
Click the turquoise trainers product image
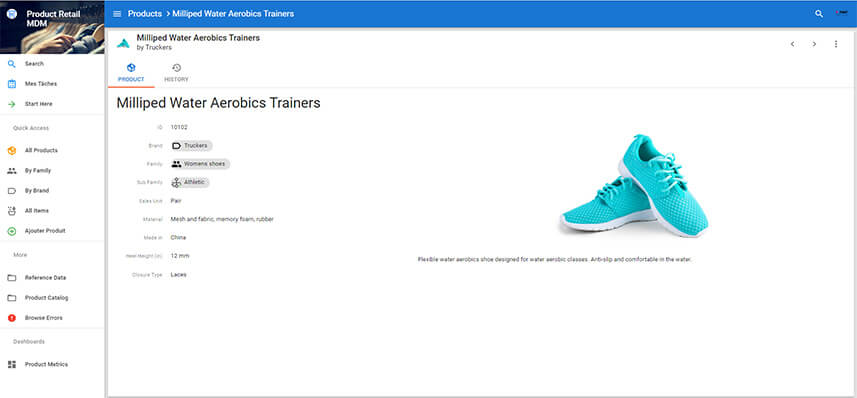coord(633,185)
